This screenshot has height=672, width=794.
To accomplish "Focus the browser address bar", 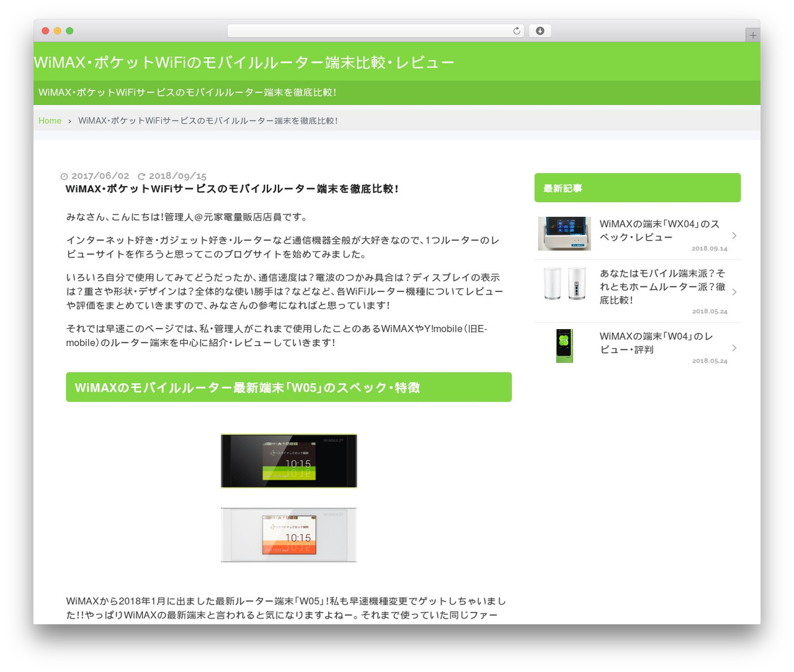I will tap(375, 31).
